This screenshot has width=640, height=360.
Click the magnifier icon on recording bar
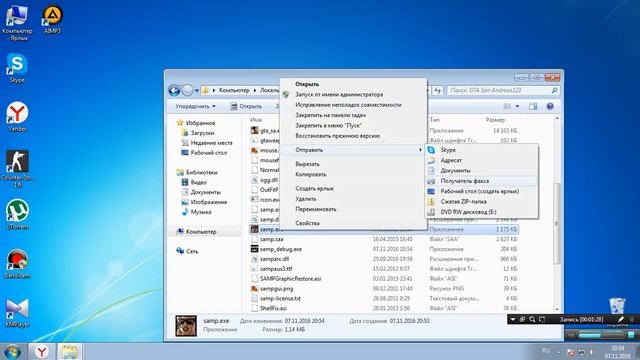532,319
